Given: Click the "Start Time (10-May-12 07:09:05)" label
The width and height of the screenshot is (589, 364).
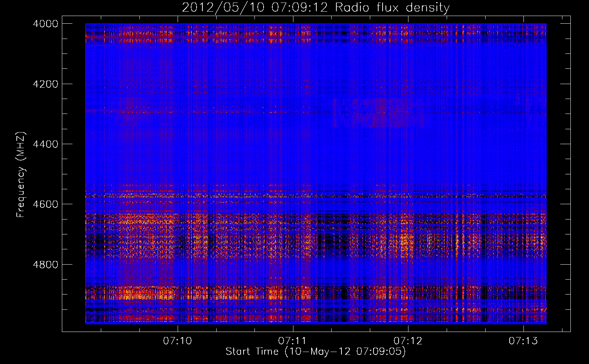Looking at the screenshot, I should click(316, 352).
